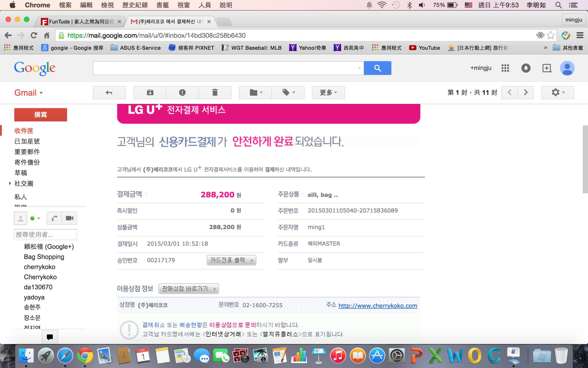Bookmark page with star icon
Screen dimensions: 588x368
tap(551, 35)
